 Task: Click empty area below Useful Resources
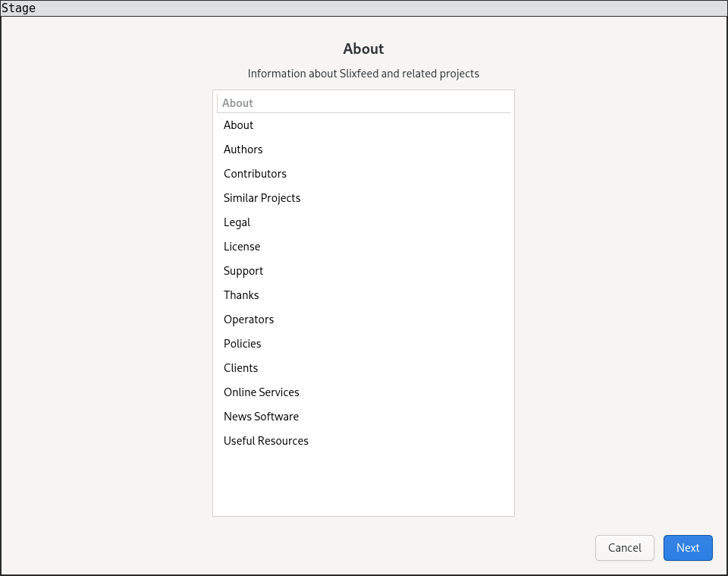363,483
